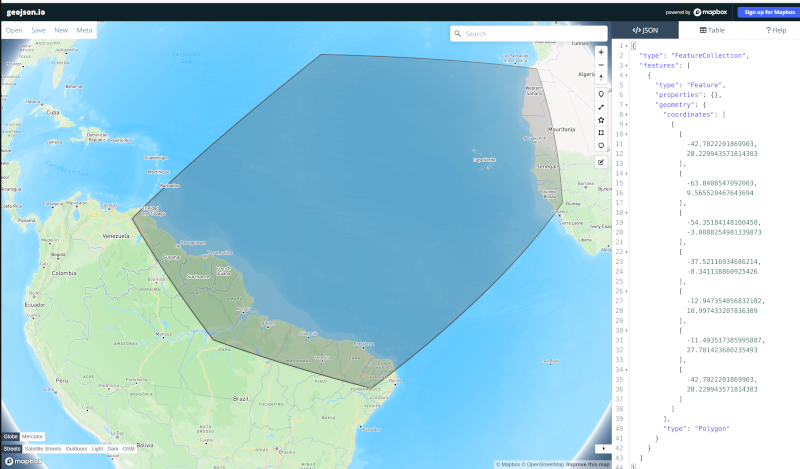Zoom in on the map

pos(601,52)
